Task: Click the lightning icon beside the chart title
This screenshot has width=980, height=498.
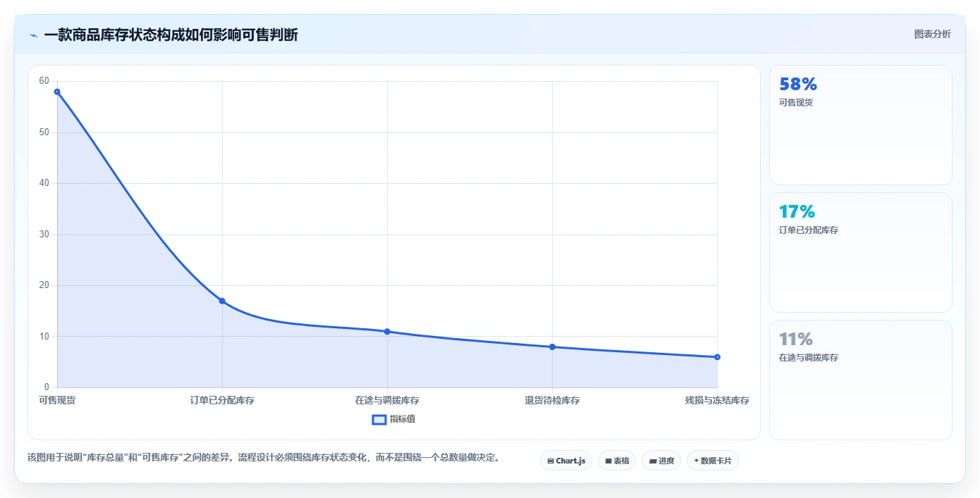Action: click(33, 35)
